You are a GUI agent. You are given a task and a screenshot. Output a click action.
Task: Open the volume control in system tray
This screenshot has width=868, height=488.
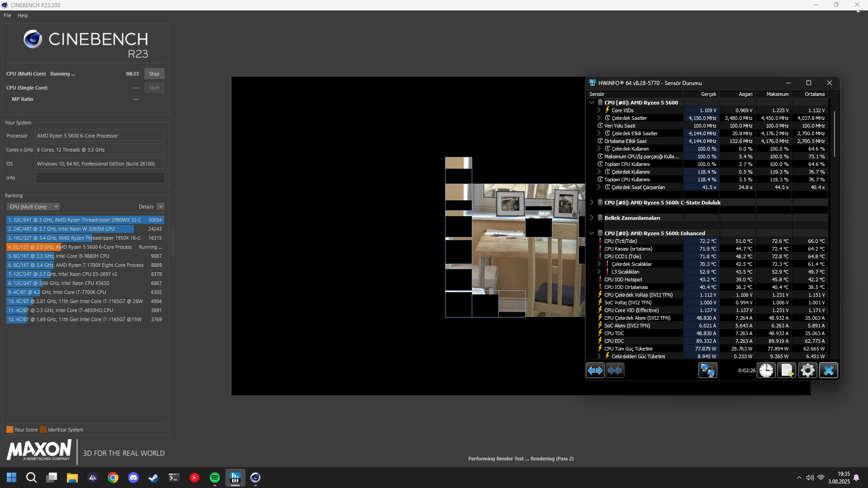pos(810,478)
